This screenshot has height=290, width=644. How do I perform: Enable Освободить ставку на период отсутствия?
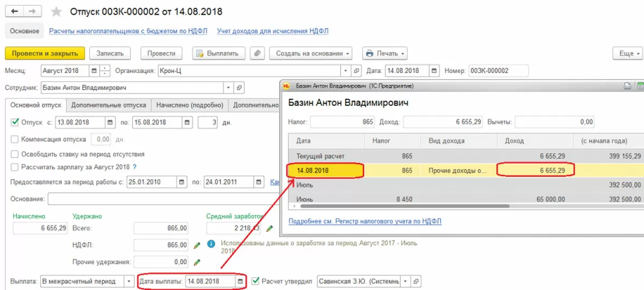15,154
